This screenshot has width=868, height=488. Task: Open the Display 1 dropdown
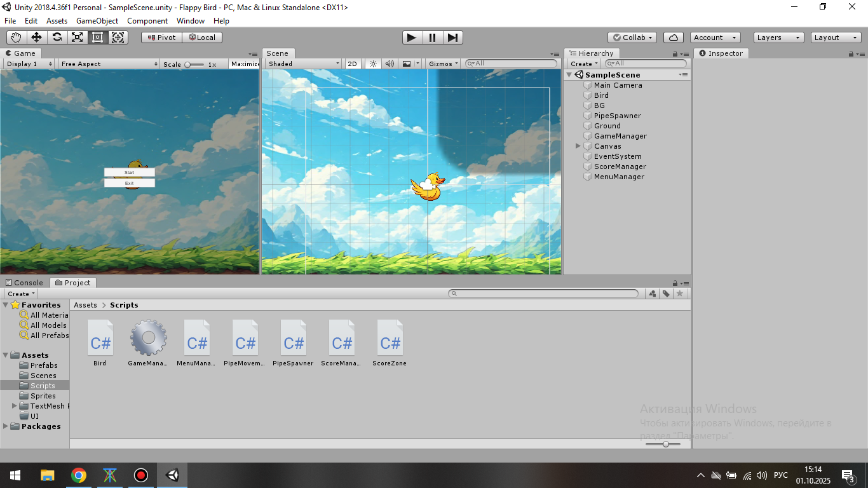(x=30, y=64)
